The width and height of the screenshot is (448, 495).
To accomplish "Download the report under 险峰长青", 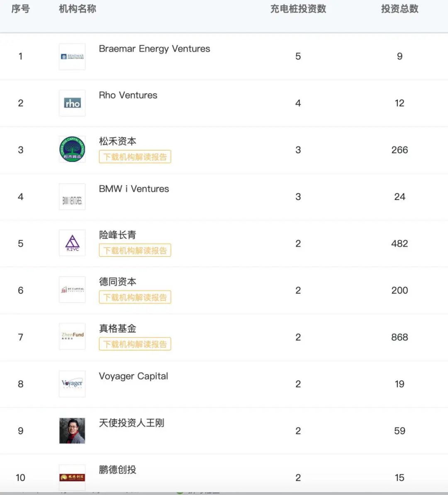I will click(x=135, y=250).
